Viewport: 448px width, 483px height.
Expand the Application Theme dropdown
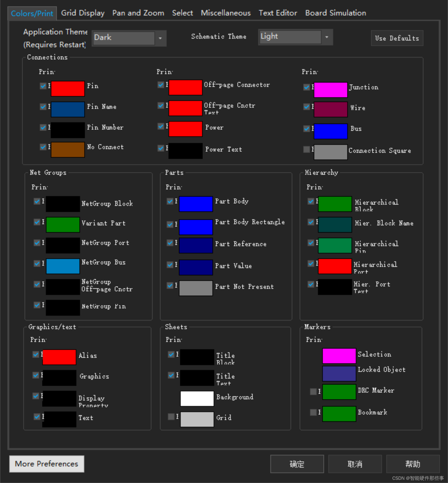(x=160, y=38)
